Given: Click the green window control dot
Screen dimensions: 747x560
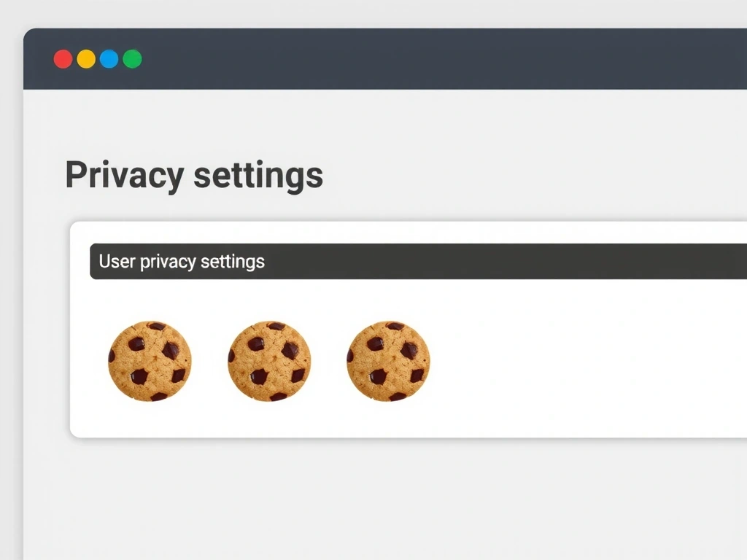Looking at the screenshot, I should (x=132, y=59).
